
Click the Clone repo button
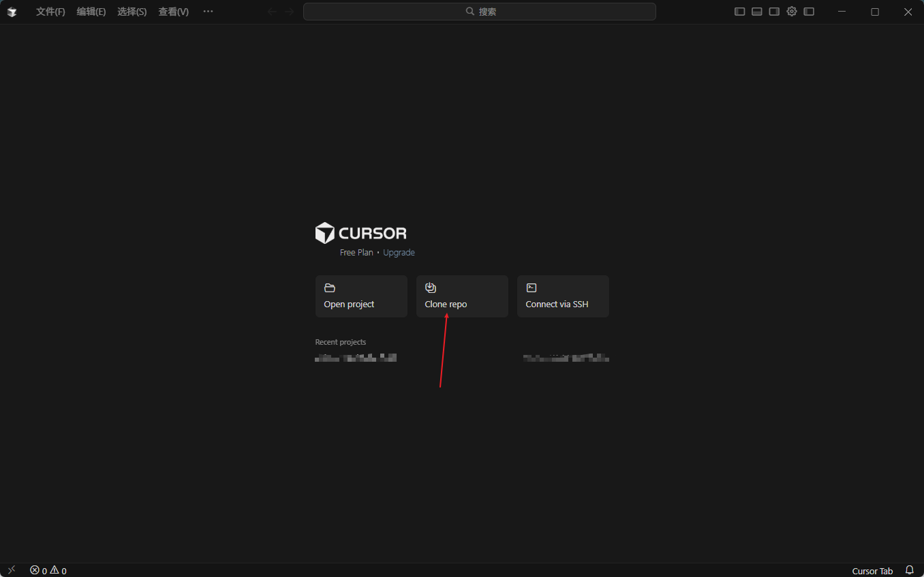pyautogui.click(x=462, y=296)
